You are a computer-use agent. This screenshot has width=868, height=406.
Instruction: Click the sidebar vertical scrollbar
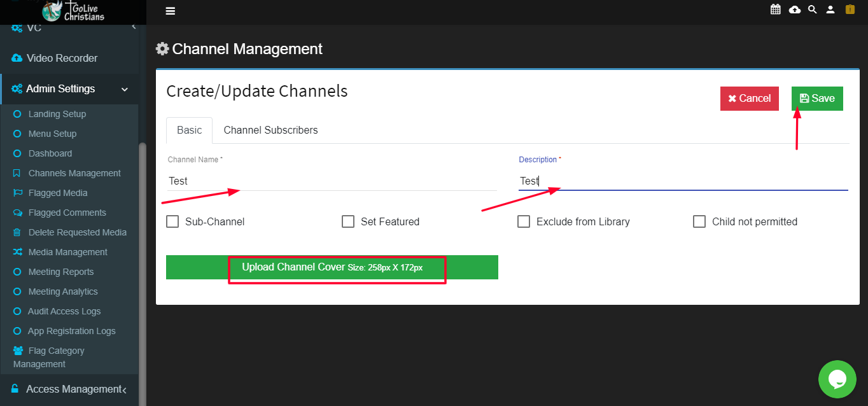[x=143, y=274]
